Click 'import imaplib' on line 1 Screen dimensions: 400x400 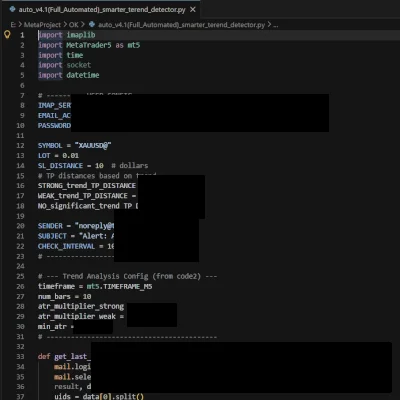(x=67, y=35)
